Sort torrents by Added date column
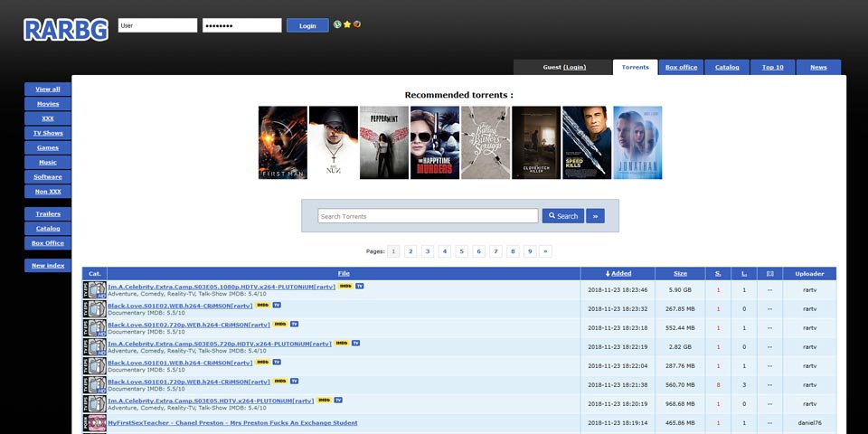The height and width of the screenshot is (434, 868). click(x=618, y=273)
